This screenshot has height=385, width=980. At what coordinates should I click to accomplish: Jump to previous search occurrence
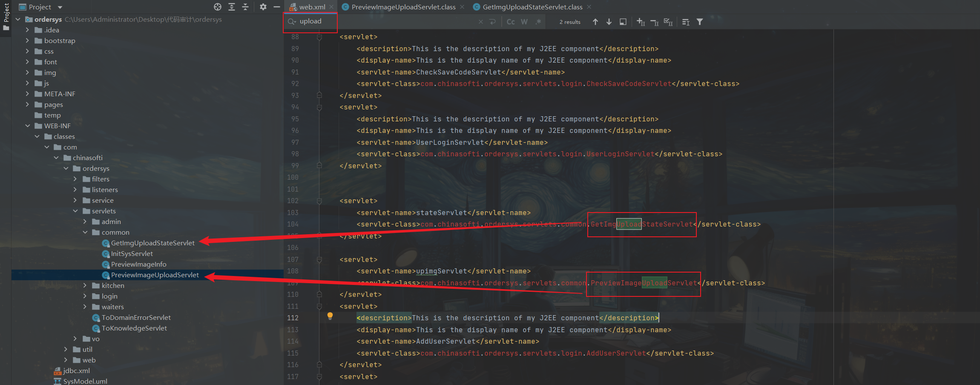tap(595, 22)
